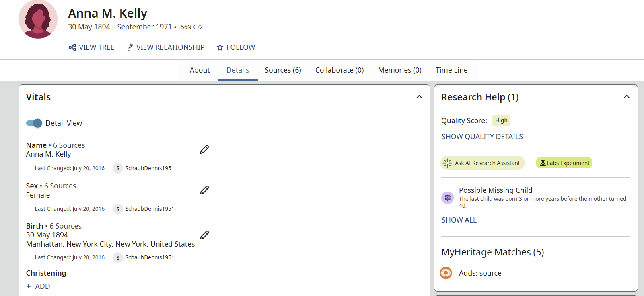Edit the Name with pencil icon

(204, 149)
